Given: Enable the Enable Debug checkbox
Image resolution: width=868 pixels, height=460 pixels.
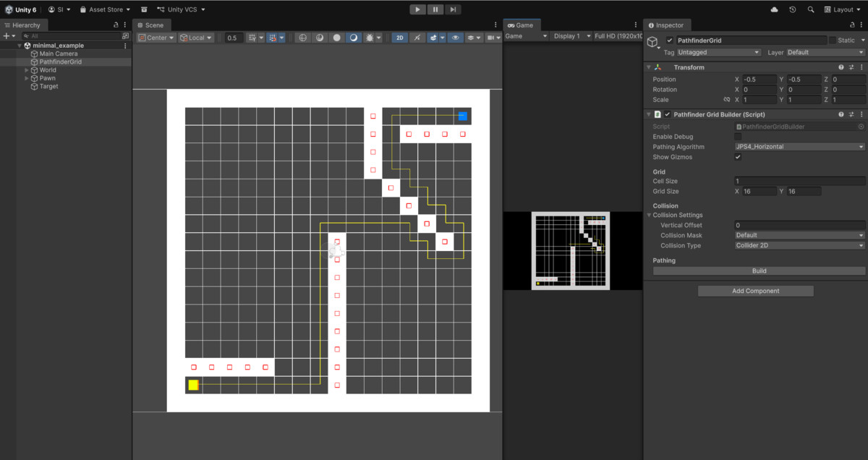Looking at the screenshot, I should pos(739,136).
